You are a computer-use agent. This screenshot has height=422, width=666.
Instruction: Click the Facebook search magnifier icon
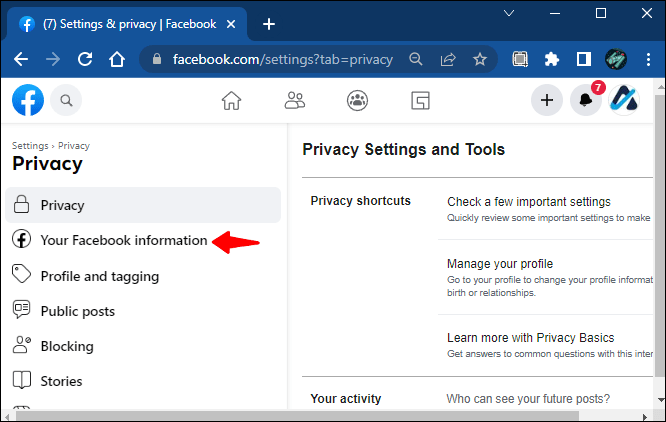[x=66, y=100]
